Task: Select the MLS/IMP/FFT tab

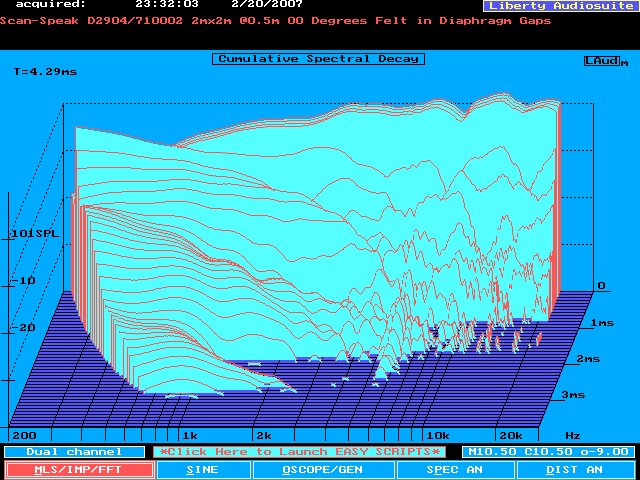Action: click(79, 469)
